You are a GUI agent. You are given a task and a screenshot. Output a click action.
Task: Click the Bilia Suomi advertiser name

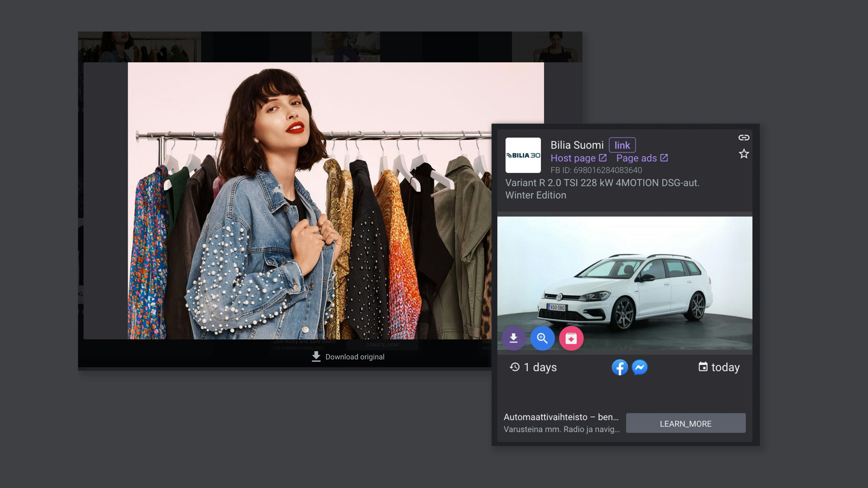click(x=577, y=145)
